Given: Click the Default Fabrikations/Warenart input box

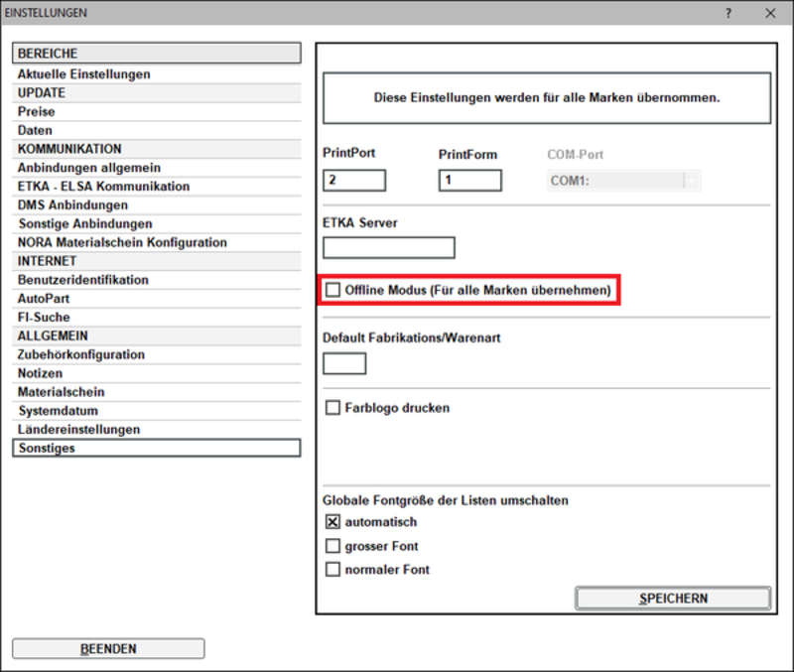Looking at the screenshot, I should pos(344,363).
